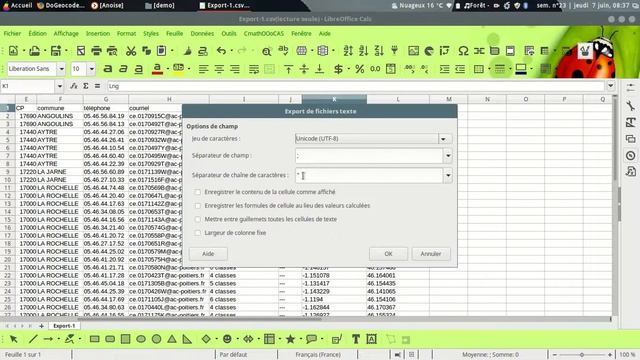
Task: Click the Function Wizard fx icon
Action: tap(73, 86)
